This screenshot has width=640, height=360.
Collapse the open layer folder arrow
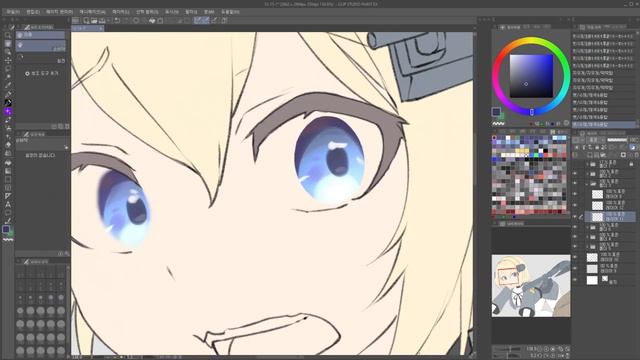[587, 184]
